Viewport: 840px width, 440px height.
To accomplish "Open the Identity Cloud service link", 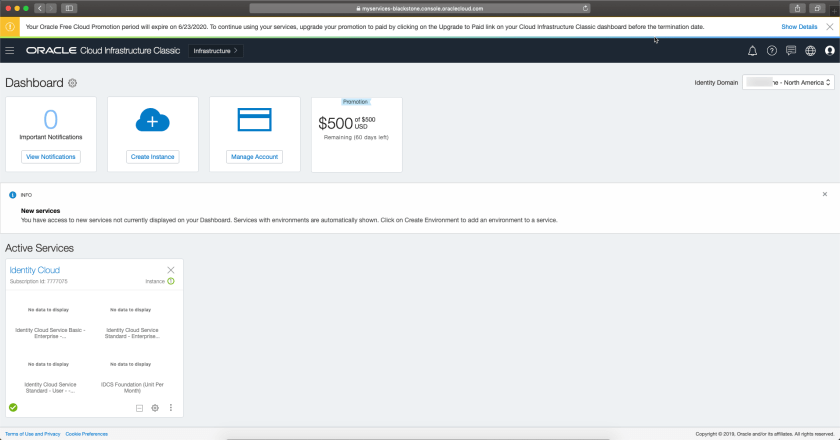I will [35, 270].
